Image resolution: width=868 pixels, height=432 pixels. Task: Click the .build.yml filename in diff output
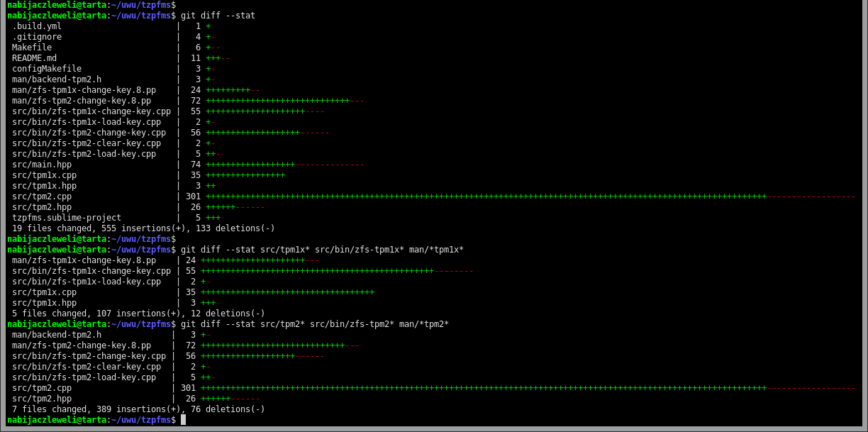click(37, 26)
